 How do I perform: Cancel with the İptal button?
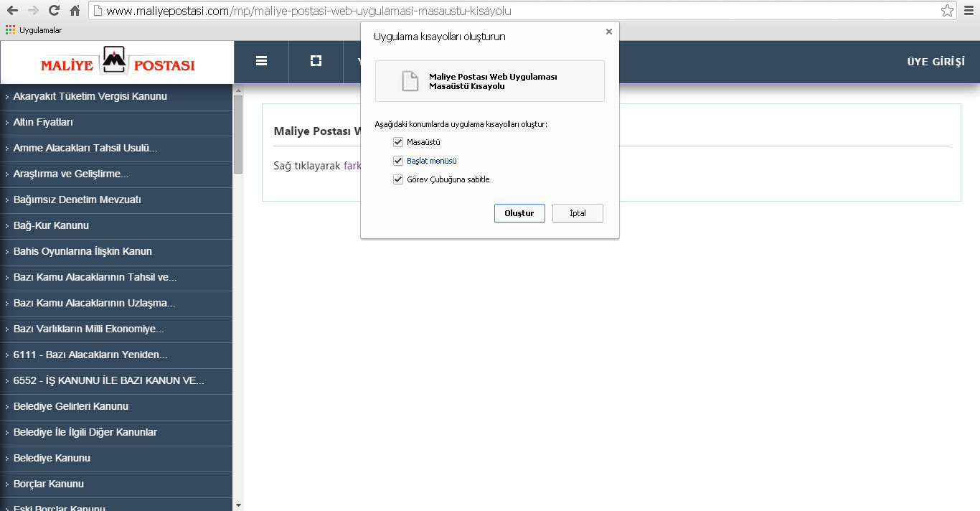578,213
